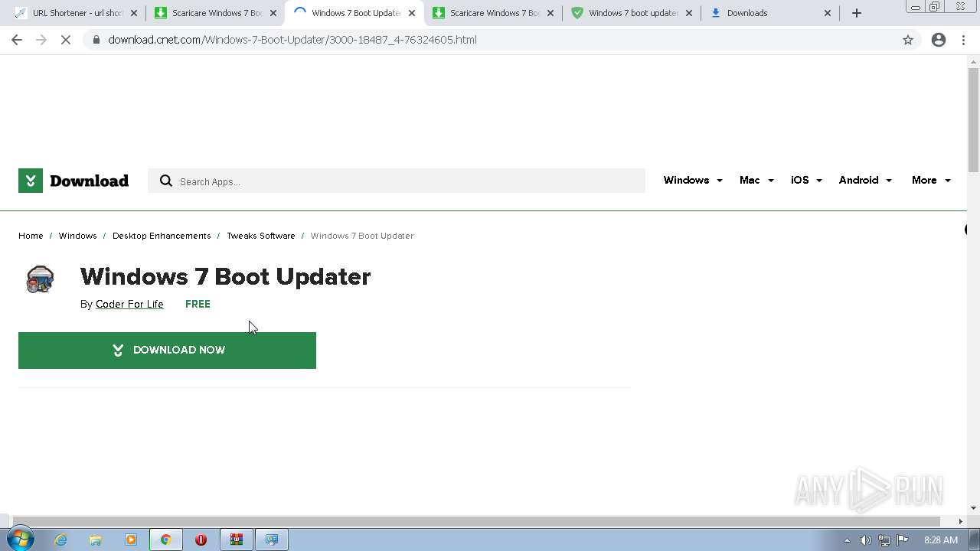Open the Windows Start menu
980x551 pixels.
click(20, 540)
